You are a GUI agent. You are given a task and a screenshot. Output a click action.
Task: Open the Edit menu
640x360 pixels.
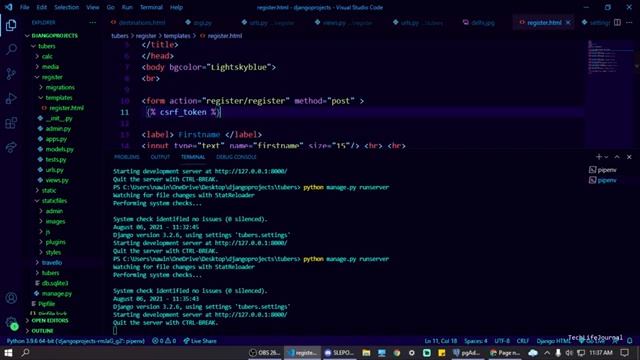pos(42,7)
